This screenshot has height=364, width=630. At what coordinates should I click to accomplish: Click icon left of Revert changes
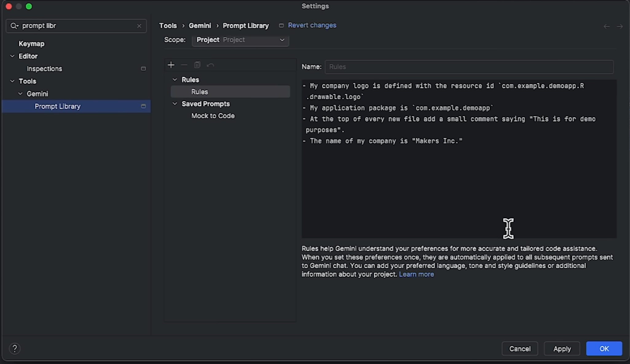[281, 25]
